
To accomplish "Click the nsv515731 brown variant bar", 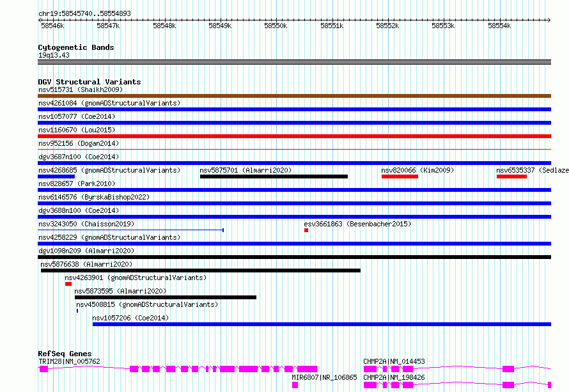I will (x=294, y=96).
